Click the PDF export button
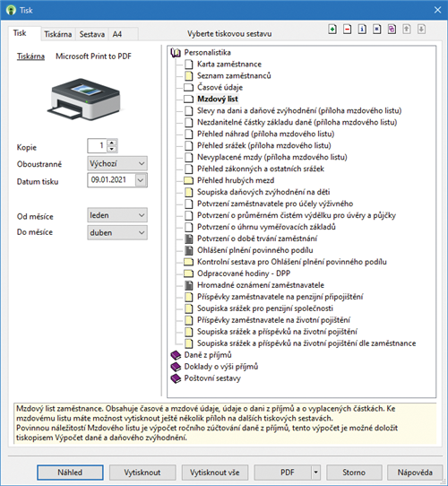448x486 pixels. (x=283, y=473)
